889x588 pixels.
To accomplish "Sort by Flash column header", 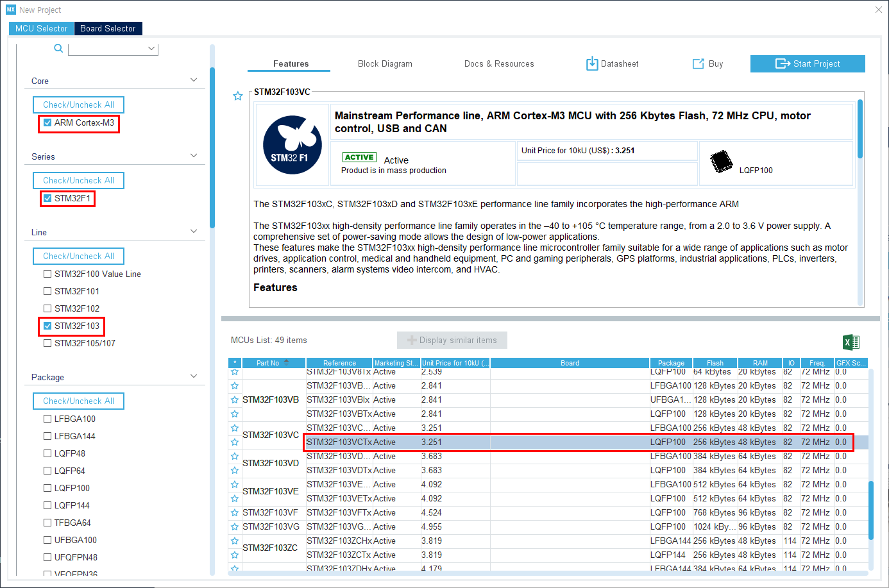I will pyautogui.click(x=715, y=363).
